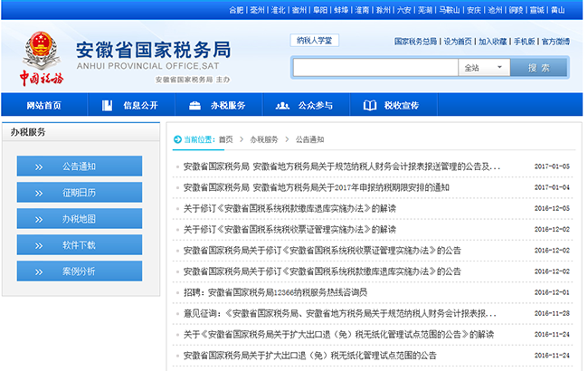Open the 网站首页 navigation tab
This screenshot has width=588, height=371.
pyautogui.click(x=43, y=106)
